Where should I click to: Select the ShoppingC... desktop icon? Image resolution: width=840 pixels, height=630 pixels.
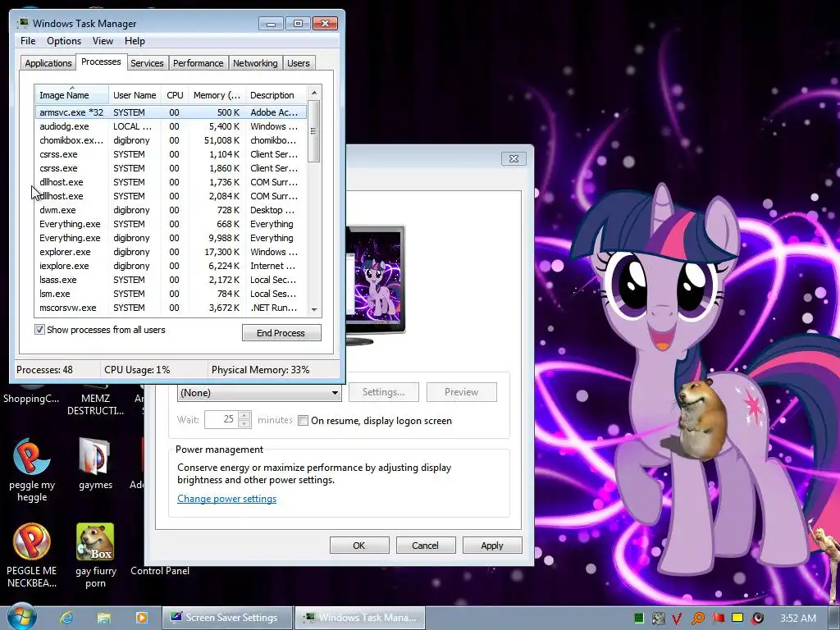(31, 395)
